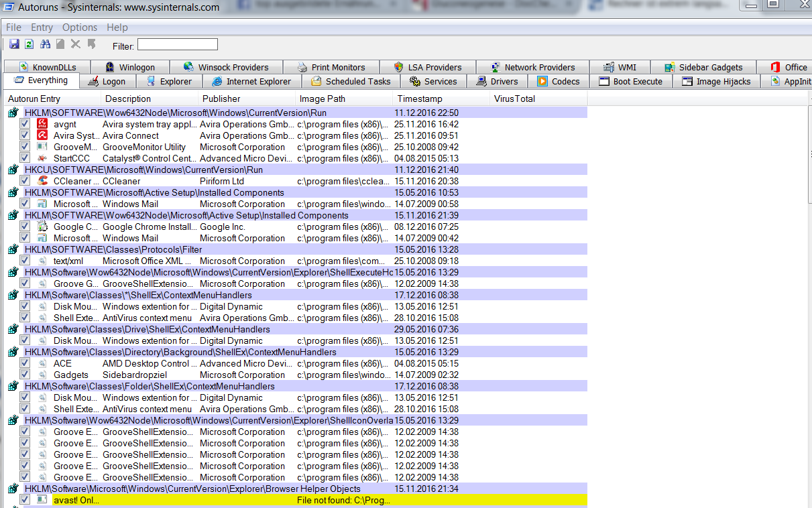This screenshot has height=508, width=812.
Task: Open the Winlogon tab
Action: click(130, 67)
